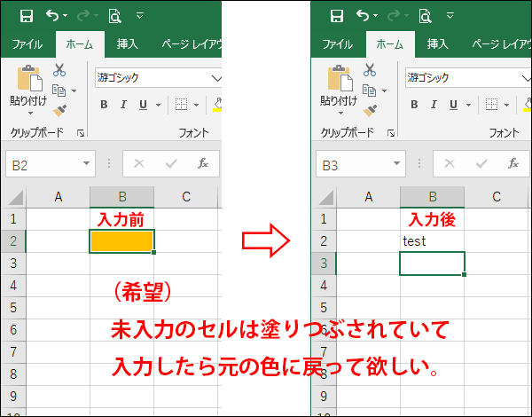Toggle Underline formatting in the left window
The height and width of the screenshot is (417, 532).
[x=140, y=105]
